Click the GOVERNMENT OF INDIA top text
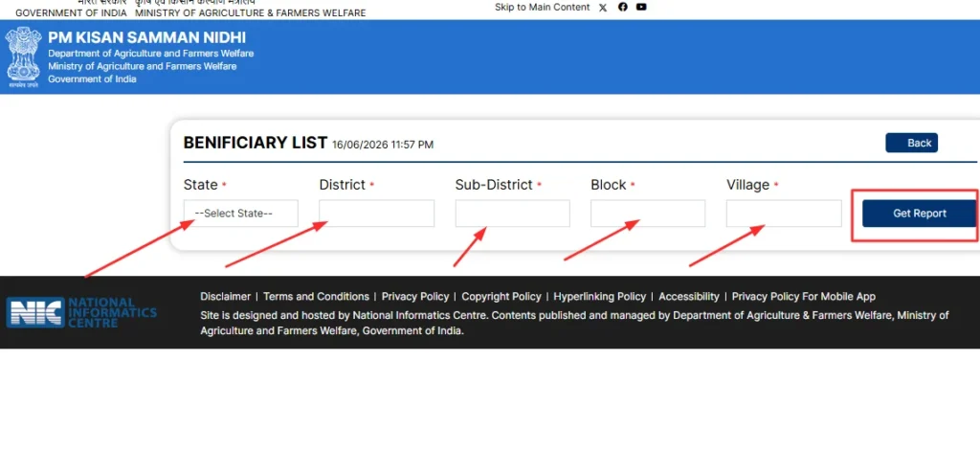Screen dimensions: 980x474 pyautogui.click(x=71, y=12)
